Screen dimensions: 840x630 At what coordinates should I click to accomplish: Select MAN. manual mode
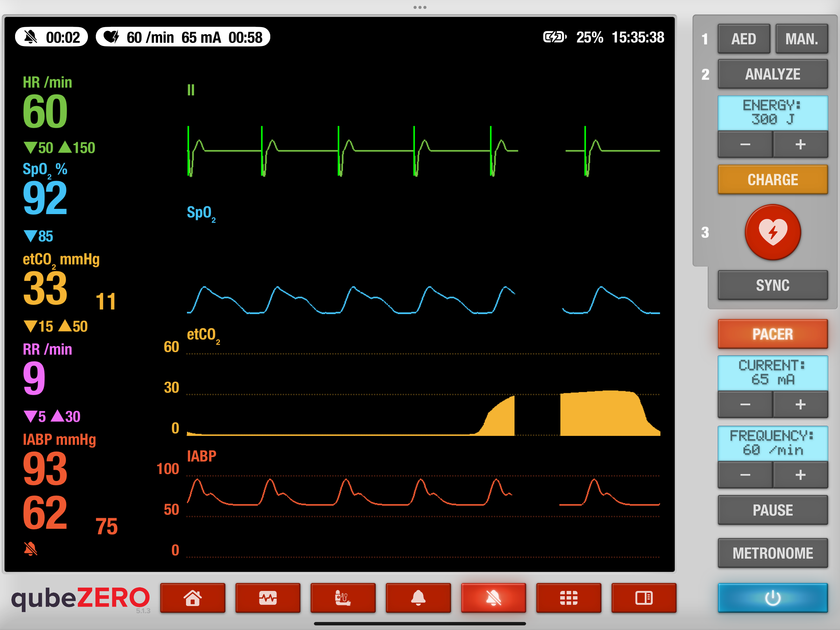click(801, 39)
